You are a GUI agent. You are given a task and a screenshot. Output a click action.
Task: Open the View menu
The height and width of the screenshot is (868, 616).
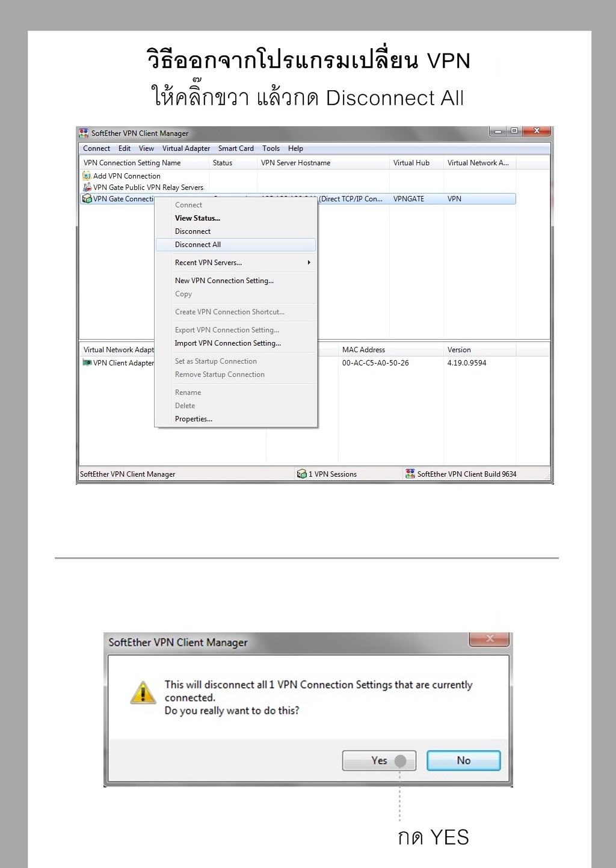[146, 148]
